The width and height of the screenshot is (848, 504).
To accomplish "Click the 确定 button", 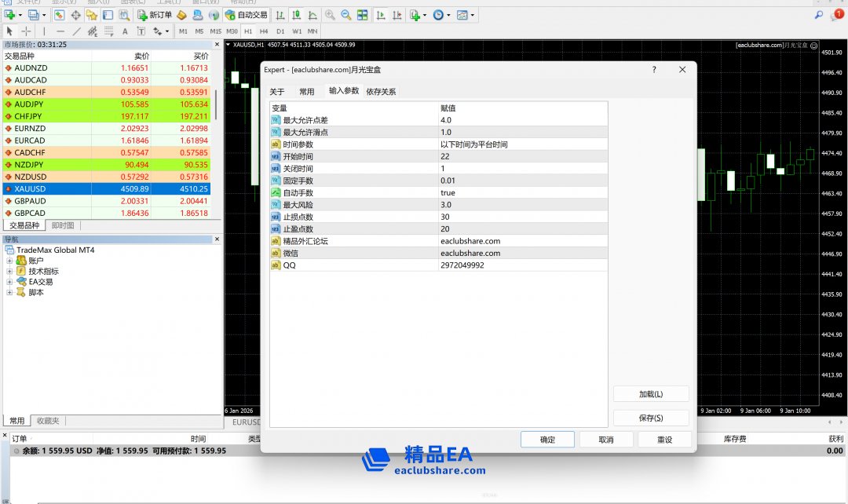I will point(547,440).
